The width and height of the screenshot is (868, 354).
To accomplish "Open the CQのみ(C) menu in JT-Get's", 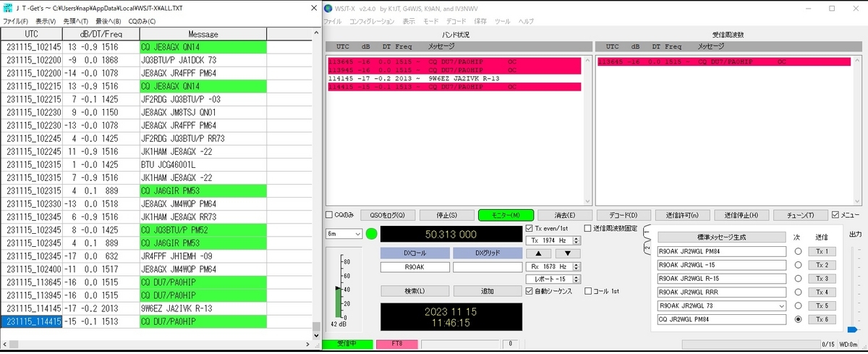I will (142, 22).
